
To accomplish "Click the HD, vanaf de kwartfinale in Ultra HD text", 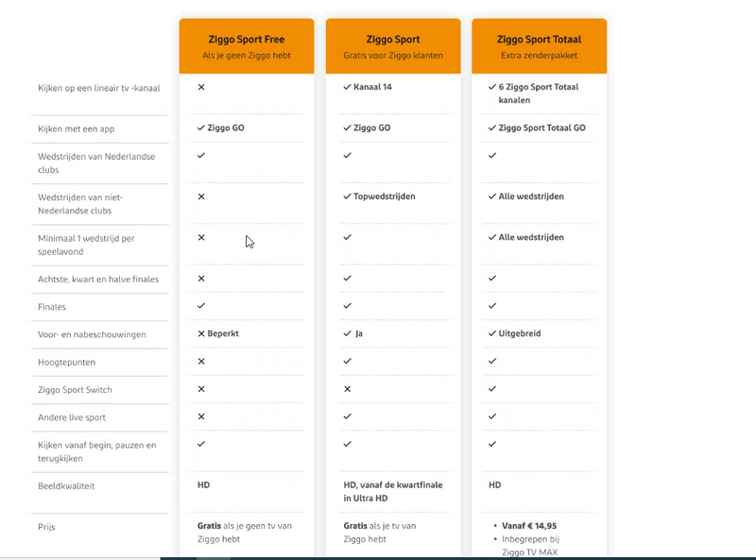I will pos(392,491).
